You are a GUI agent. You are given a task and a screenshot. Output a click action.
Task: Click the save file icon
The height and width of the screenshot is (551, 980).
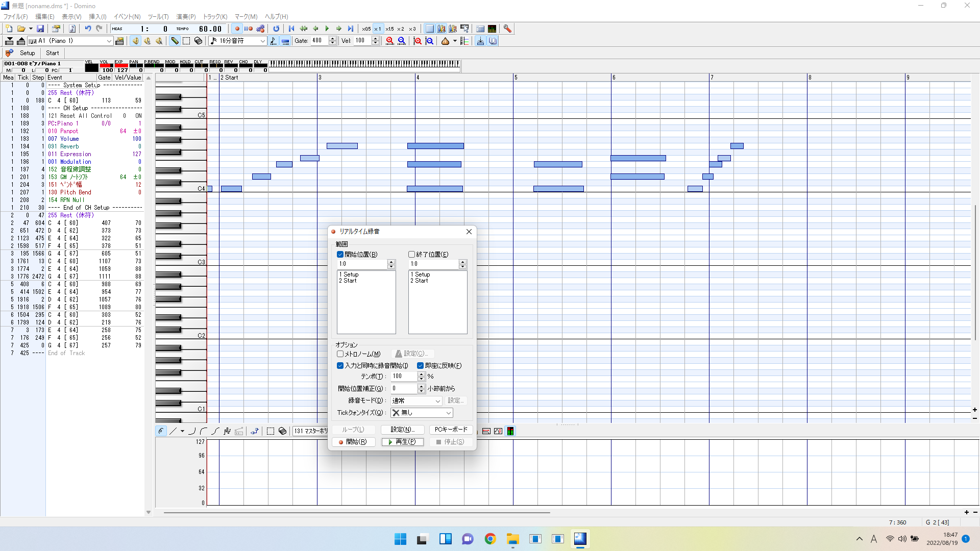pos(40,29)
